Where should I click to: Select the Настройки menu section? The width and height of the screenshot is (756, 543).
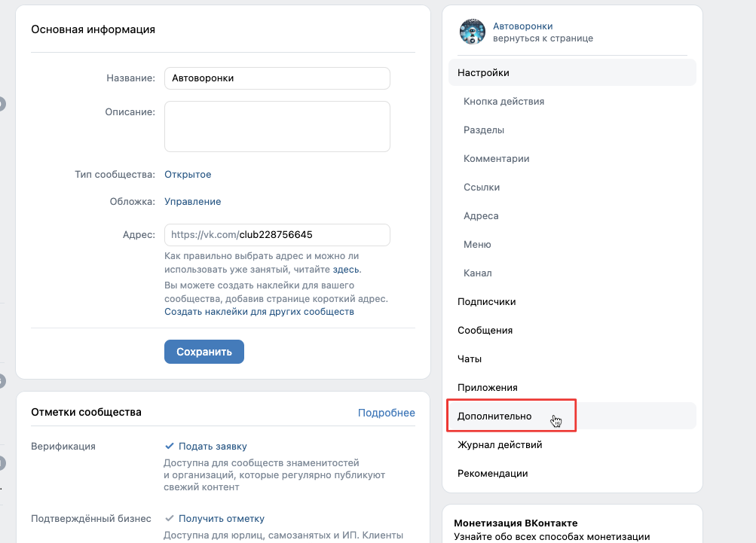[483, 73]
